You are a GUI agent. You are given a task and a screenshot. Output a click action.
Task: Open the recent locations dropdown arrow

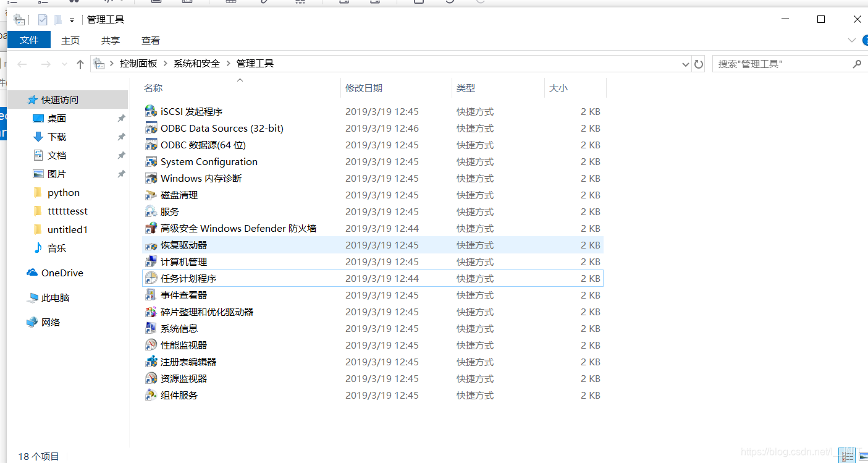click(64, 64)
